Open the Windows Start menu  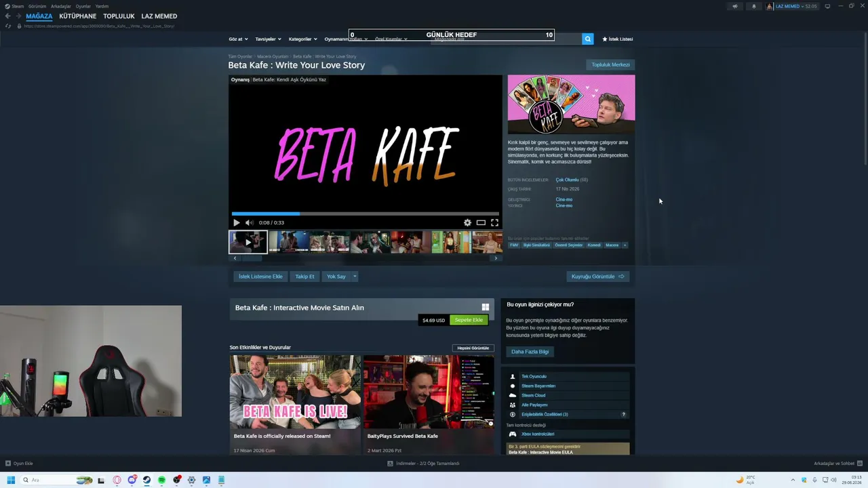pyautogui.click(x=11, y=480)
